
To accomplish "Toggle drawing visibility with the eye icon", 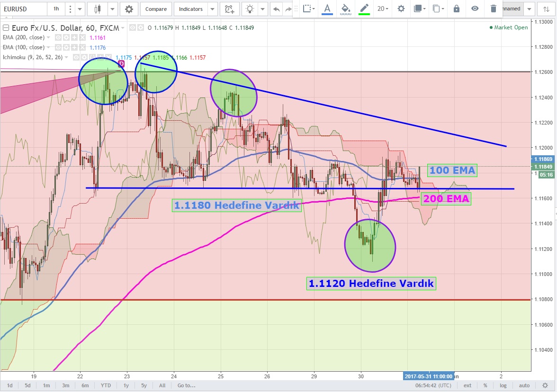I will [475, 9].
